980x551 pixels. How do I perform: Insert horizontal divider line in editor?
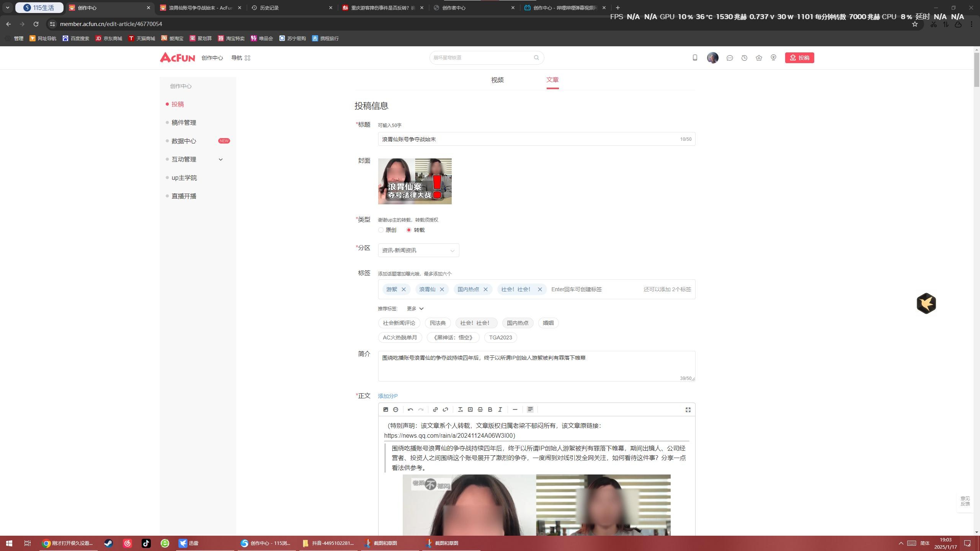(515, 409)
